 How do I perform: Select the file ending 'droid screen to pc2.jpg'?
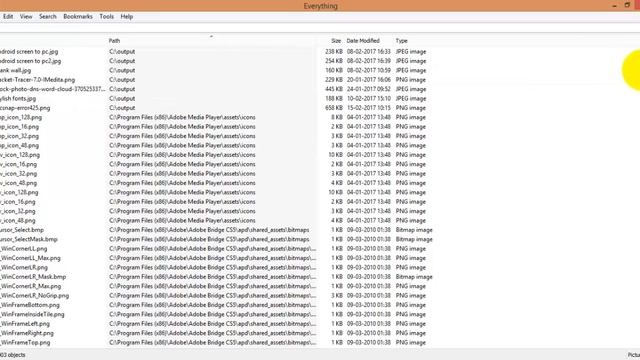tap(31, 61)
